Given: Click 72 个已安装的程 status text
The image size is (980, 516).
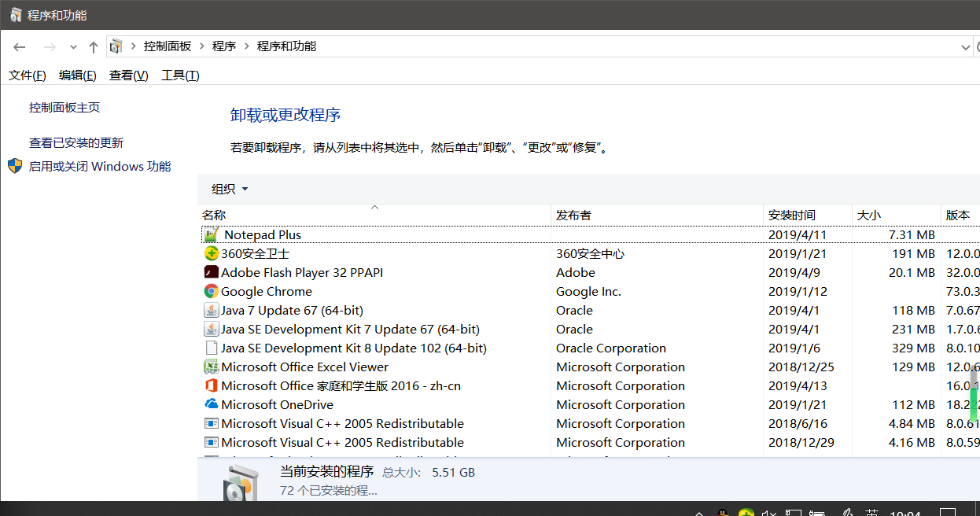Looking at the screenshot, I should (329, 490).
